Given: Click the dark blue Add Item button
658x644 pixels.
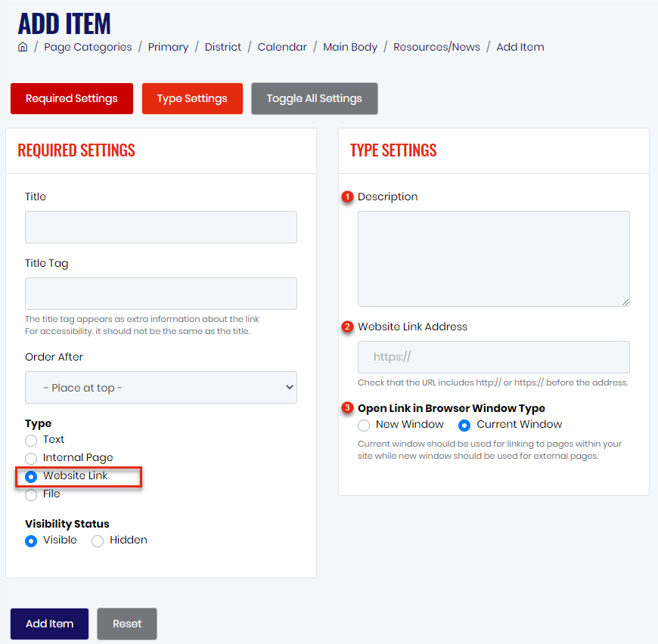Looking at the screenshot, I should pos(49,624).
